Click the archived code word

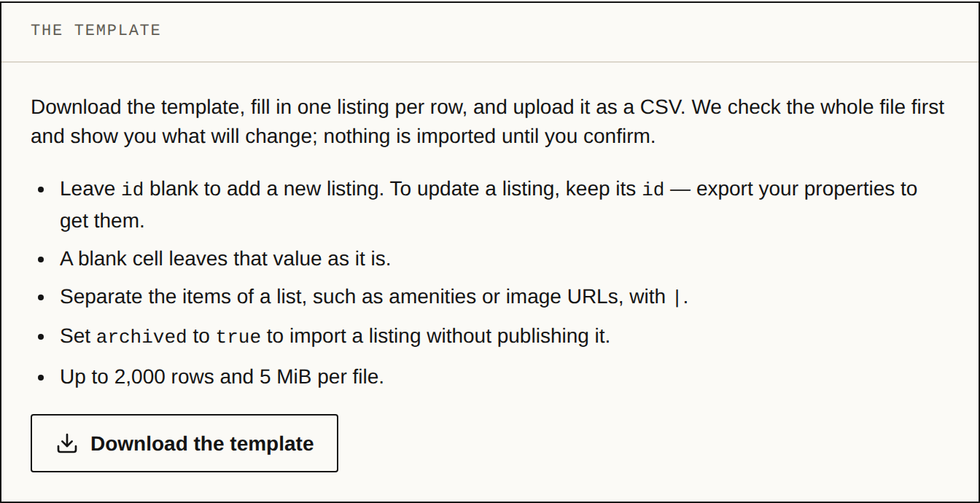coord(141,337)
